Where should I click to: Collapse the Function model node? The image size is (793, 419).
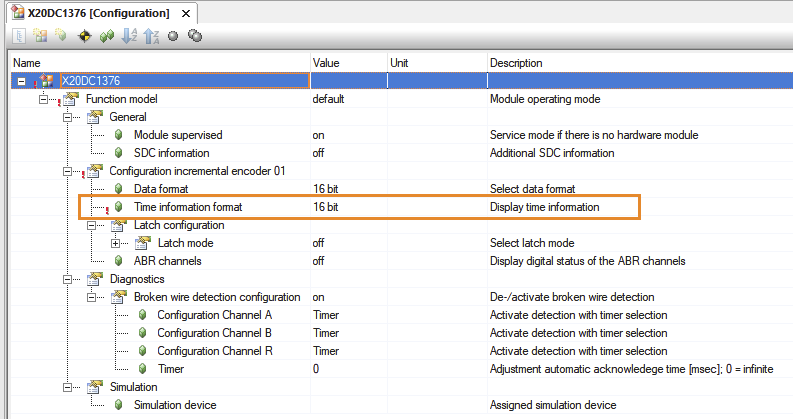[43, 99]
